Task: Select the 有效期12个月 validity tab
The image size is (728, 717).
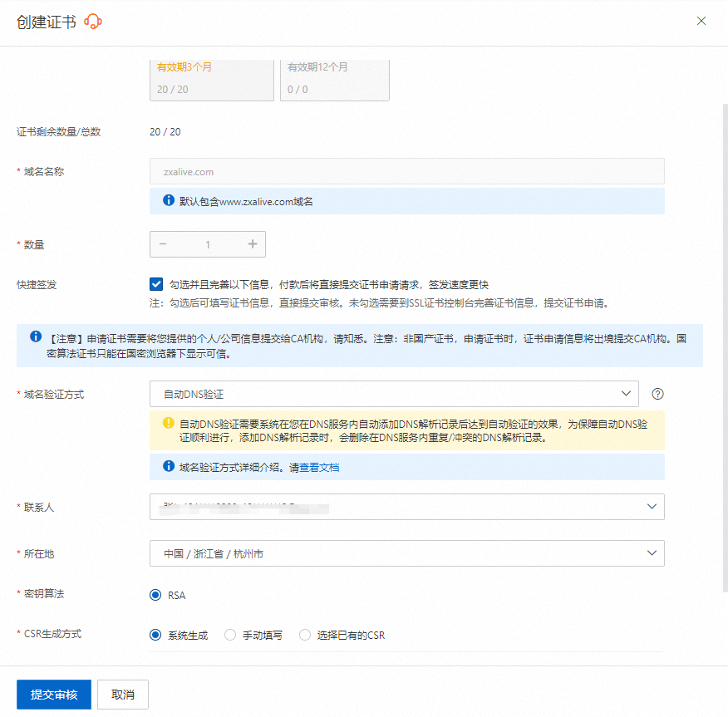Action: pos(334,78)
